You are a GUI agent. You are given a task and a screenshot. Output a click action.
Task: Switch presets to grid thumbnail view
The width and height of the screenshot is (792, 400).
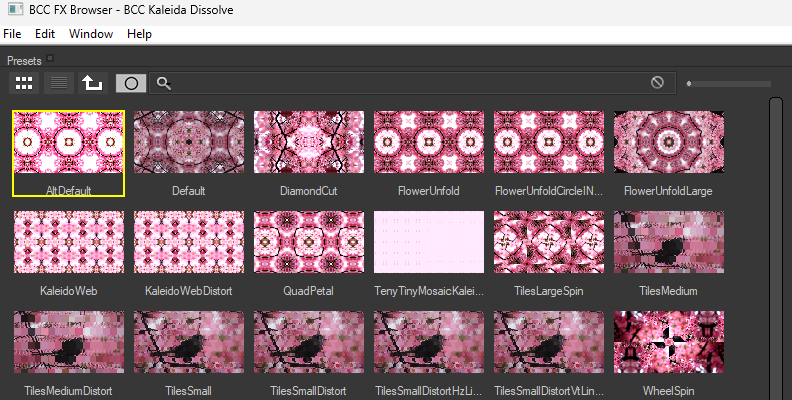click(x=24, y=83)
